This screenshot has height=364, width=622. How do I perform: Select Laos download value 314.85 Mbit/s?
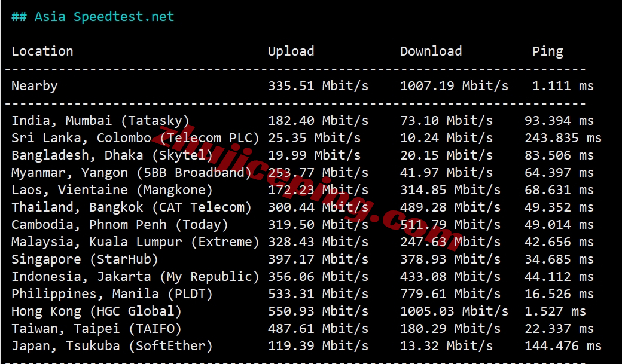tap(450, 190)
